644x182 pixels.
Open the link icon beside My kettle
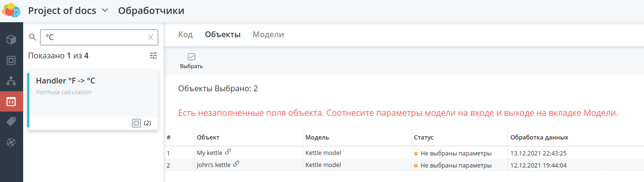tap(228, 152)
